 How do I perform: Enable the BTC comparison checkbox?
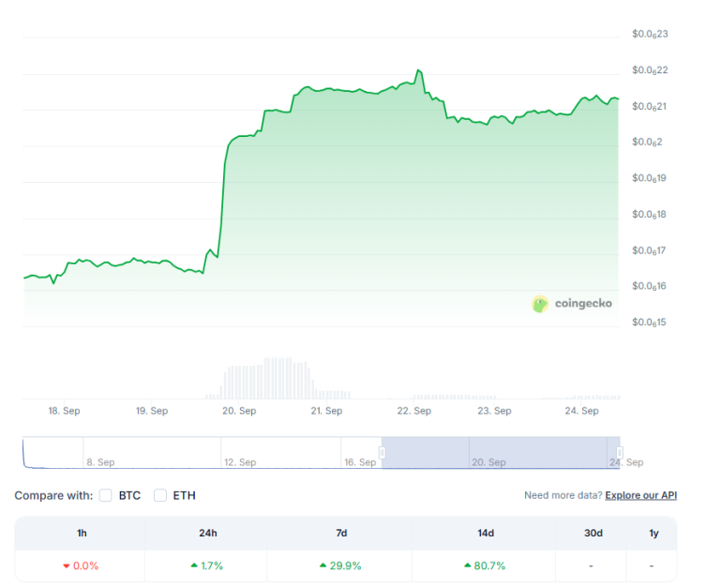tap(106, 495)
